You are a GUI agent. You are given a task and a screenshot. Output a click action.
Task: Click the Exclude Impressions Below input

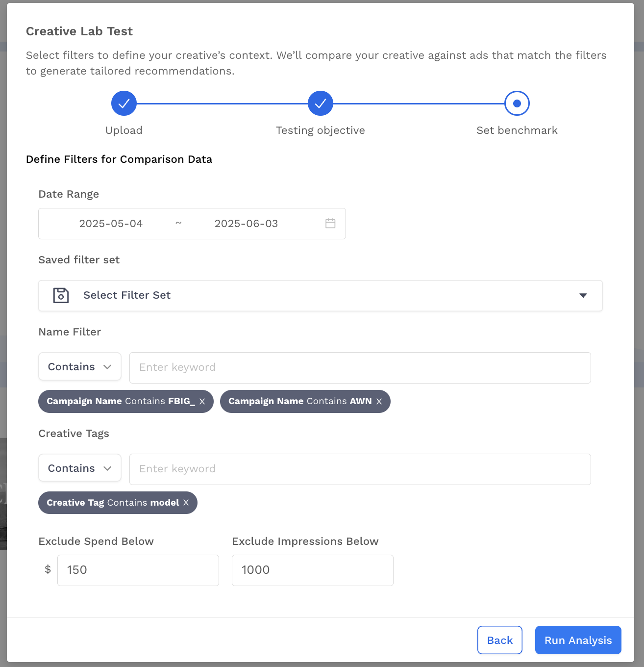(x=312, y=570)
